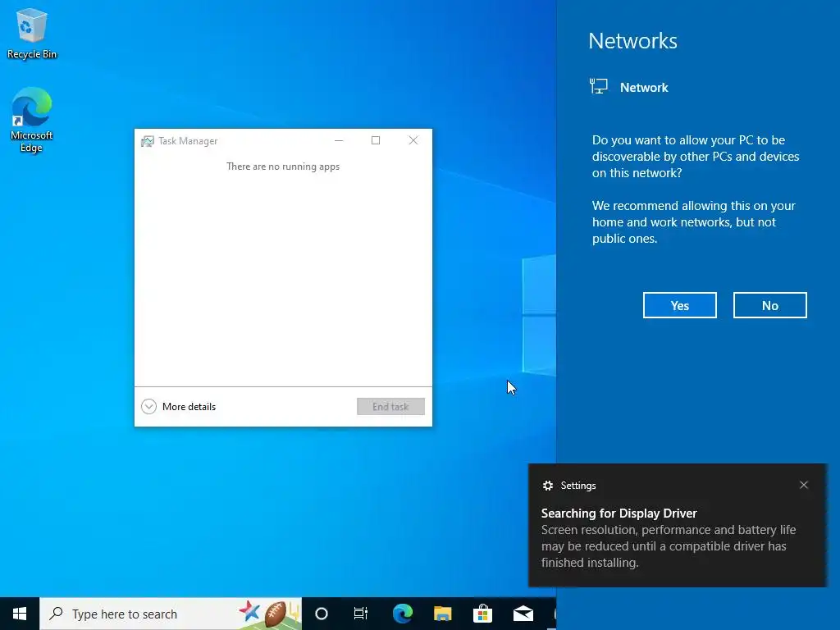
Task: Click the Task Manager title bar icon
Action: (x=148, y=141)
